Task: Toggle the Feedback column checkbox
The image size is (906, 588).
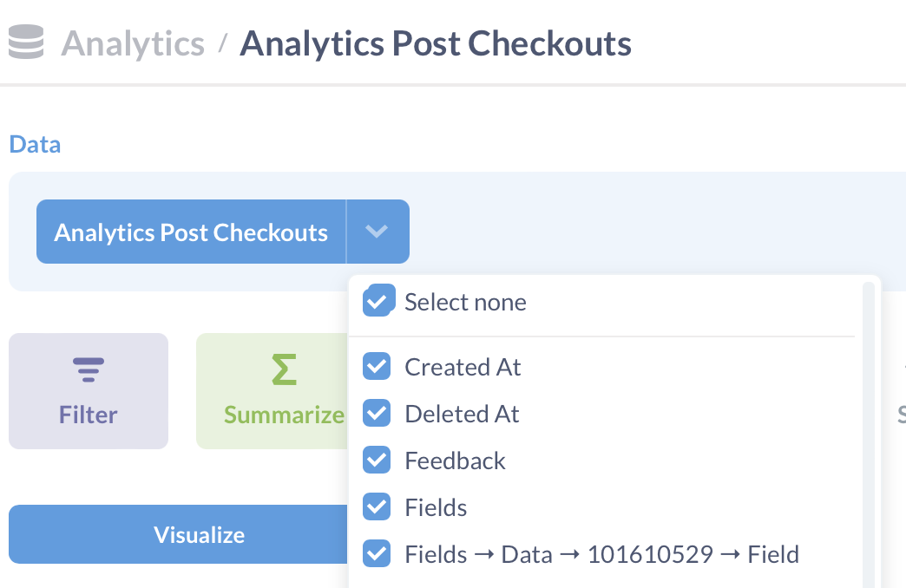Action: [x=377, y=461]
